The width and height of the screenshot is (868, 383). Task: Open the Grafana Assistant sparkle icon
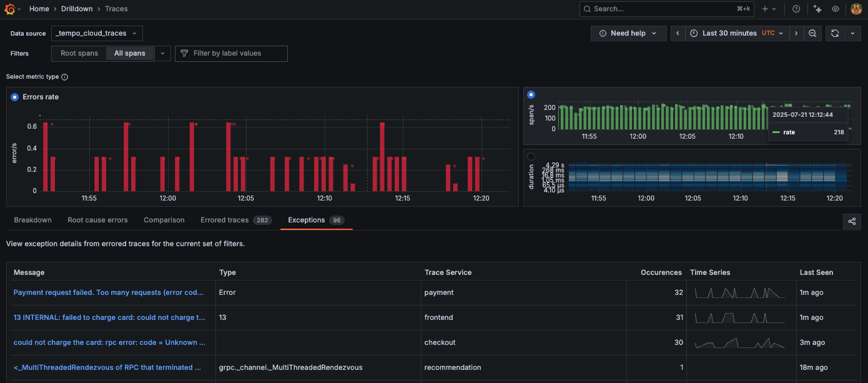pos(817,9)
